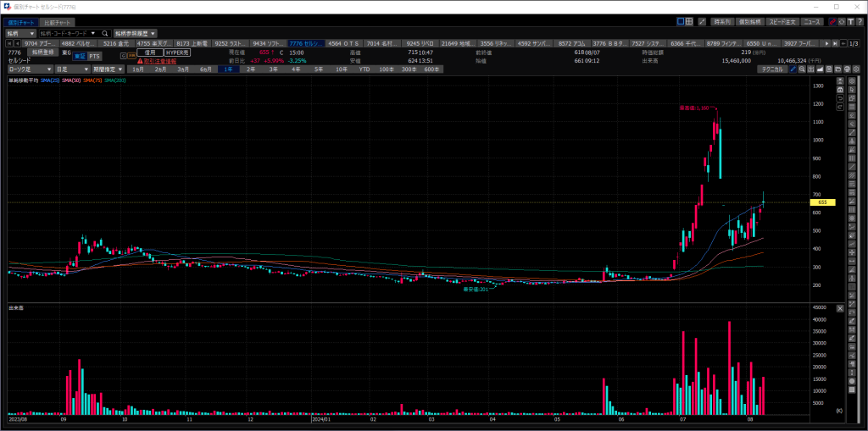Switch to the 比較チャート tab
The image size is (868, 431).
point(58,23)
